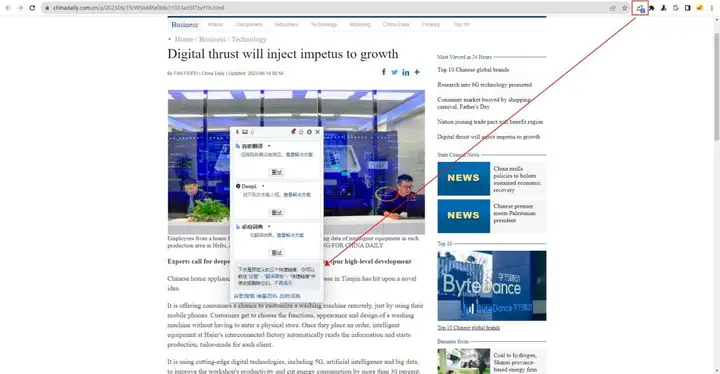Click last quick link at popup bottom
The image size is (720, 374).
pyautogui.click(x=290, y=296)
